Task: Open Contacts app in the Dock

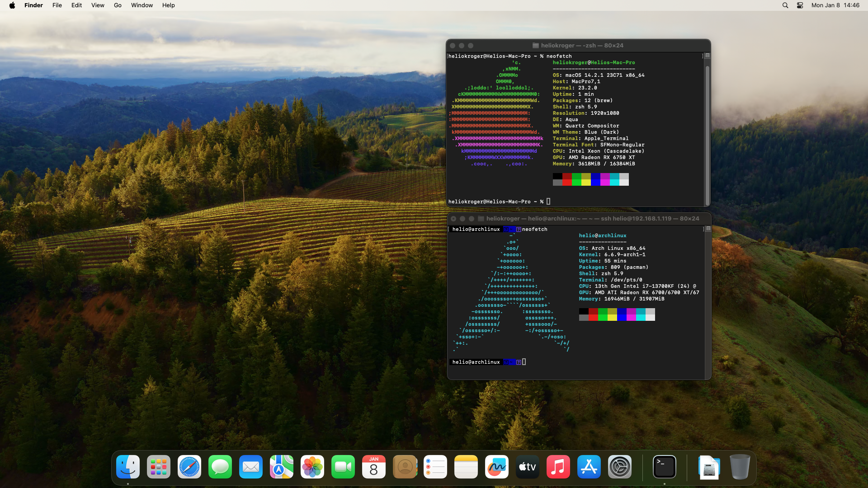Action: (x=405, y=467)
